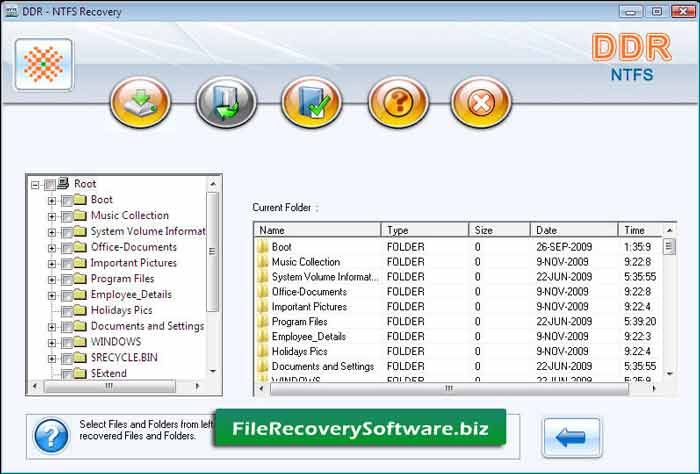Screen dimensions: 700x474
Task: Expand the System Volume Information node
Action: point(52,233)
